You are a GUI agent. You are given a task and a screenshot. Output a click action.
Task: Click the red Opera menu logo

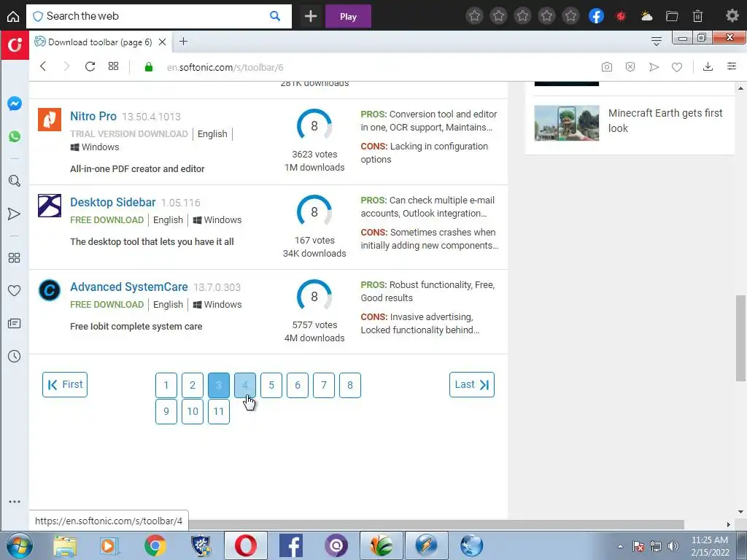coord(15,45)
